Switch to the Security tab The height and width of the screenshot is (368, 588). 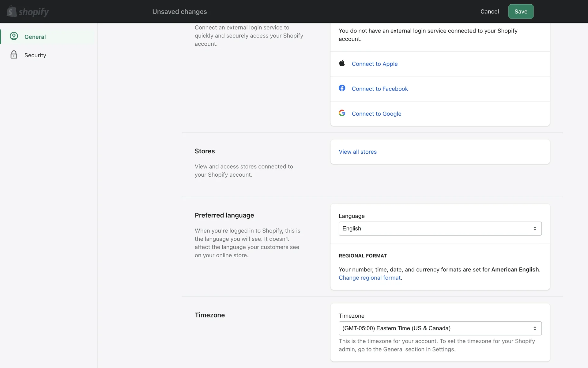tap(35, 55)
